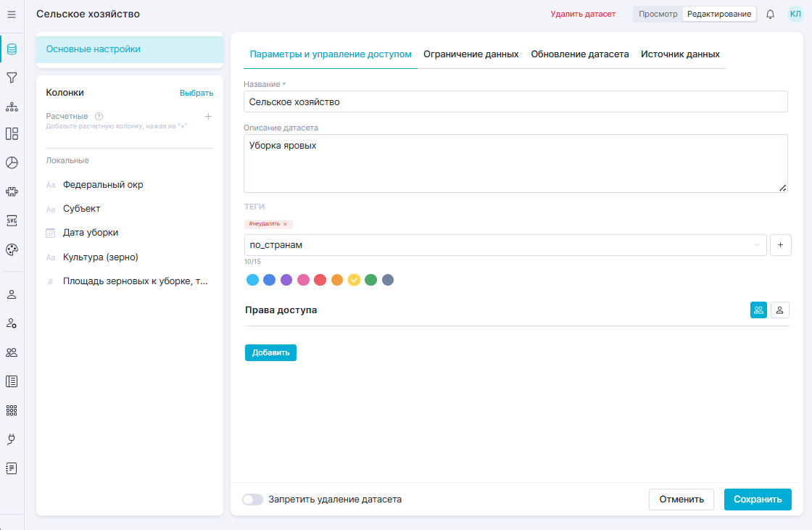
Task: Open the pie chart icon in sidebar
Action: (12, 162)
